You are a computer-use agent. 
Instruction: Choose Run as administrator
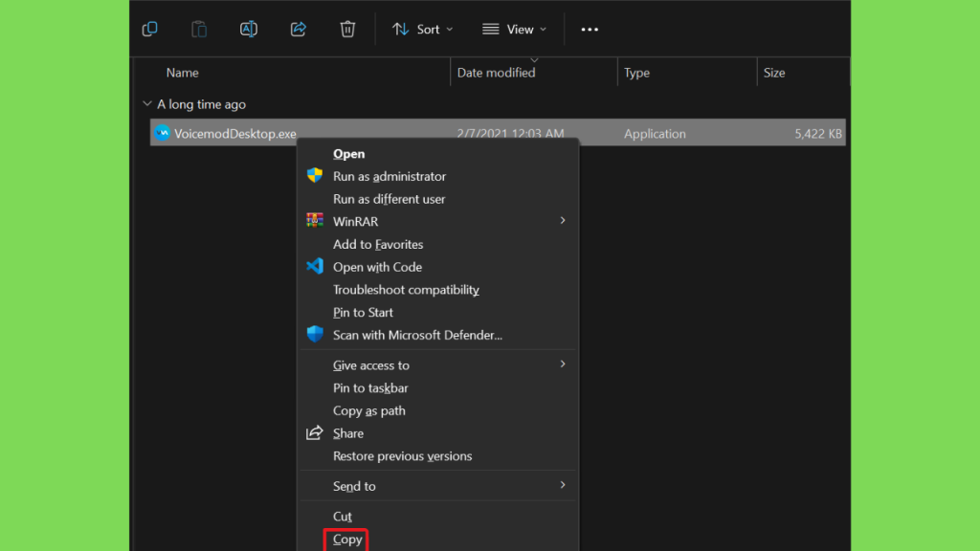coord(390,176)
